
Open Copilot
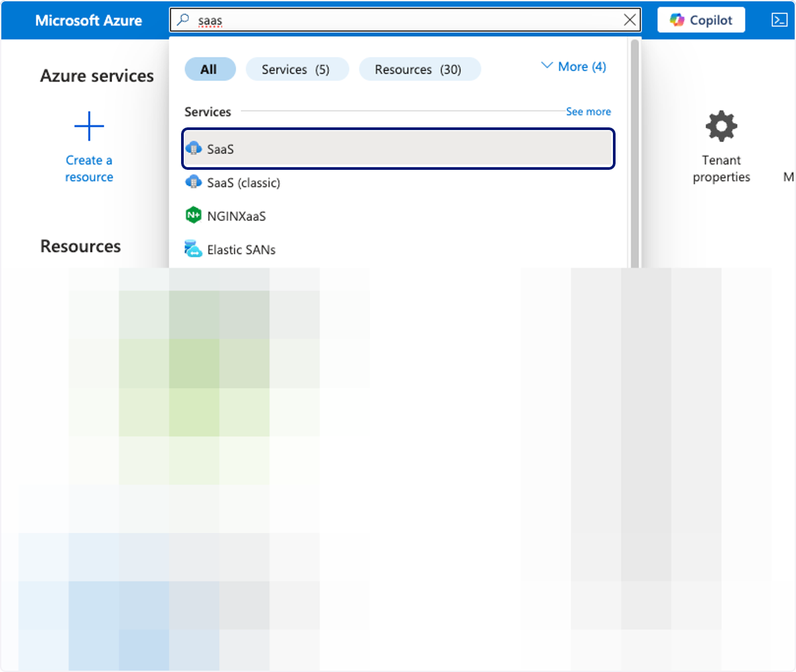(701, 20)
